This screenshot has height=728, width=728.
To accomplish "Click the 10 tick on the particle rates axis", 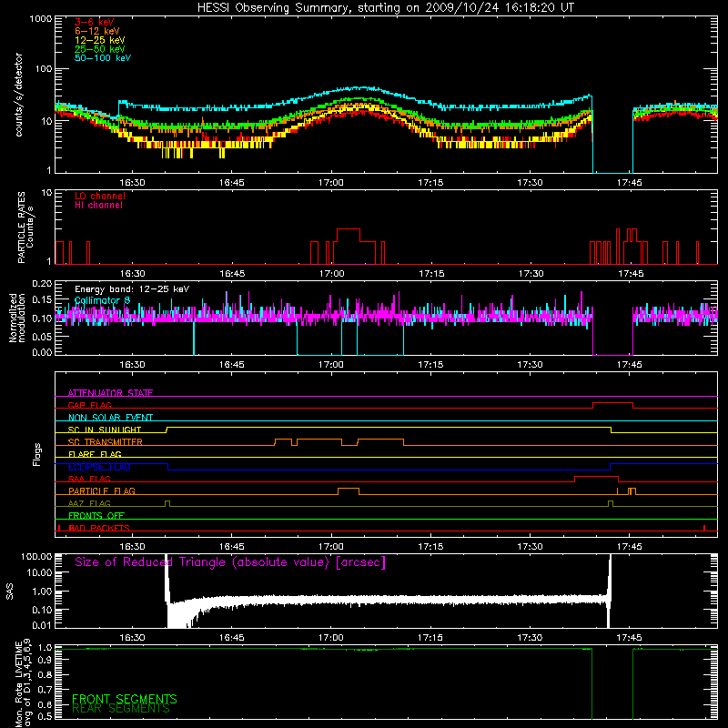I will [x=47, y=193].
